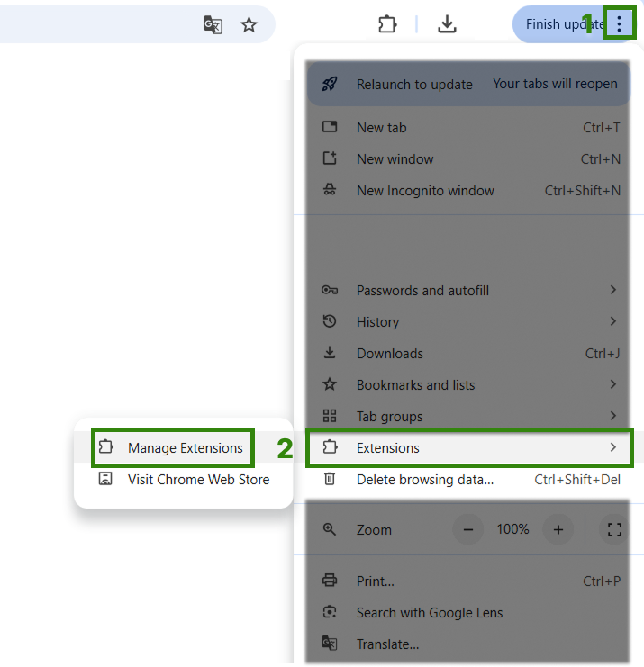Viewport: 644px width, 667px height.
Task: Click the key icon for Passwords
Action: pyautogui.click(x=330, y=290)
